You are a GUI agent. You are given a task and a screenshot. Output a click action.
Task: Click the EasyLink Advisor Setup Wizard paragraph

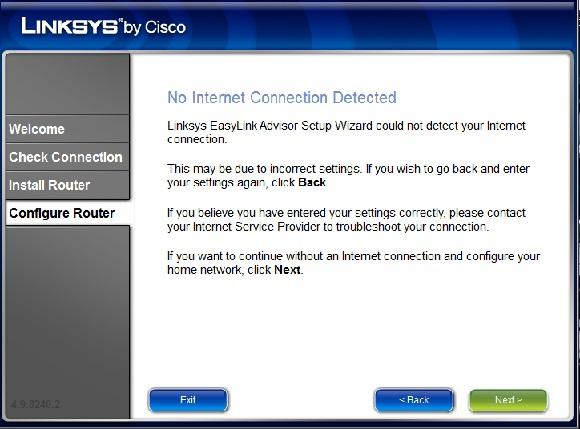click(347, 132)
